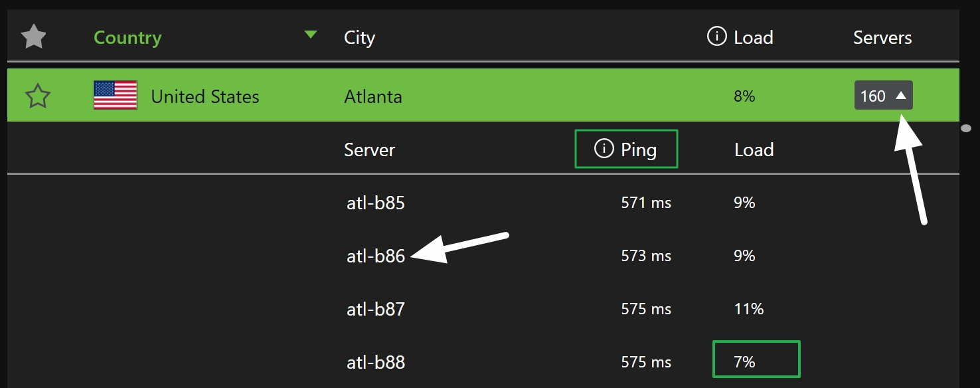
Task: Click the 8% load indicator for Atlanta
Action: coord(744,95)
